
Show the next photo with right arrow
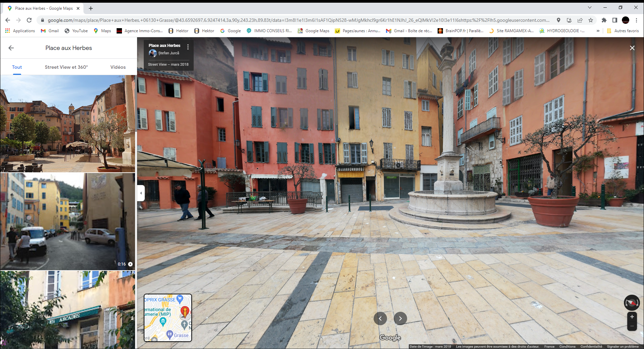(400, 318)
